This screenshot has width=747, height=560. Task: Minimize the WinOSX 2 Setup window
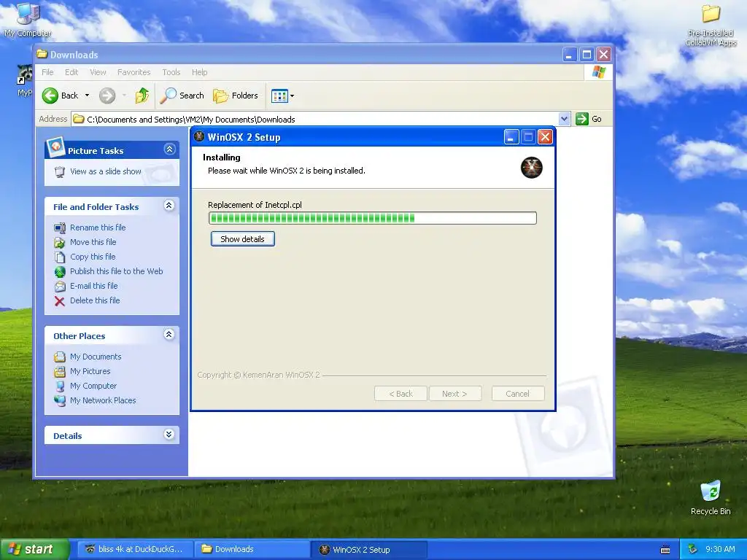click(x=511, y=137)
